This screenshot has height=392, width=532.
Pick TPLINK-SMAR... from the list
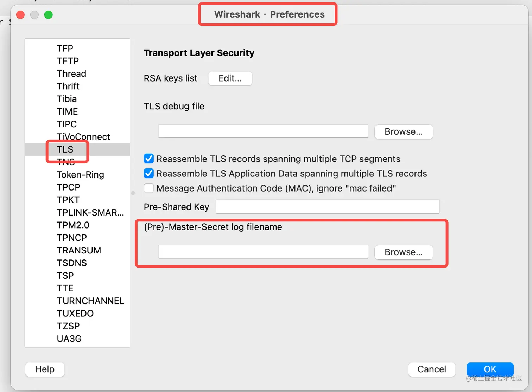tap(77, 212)
